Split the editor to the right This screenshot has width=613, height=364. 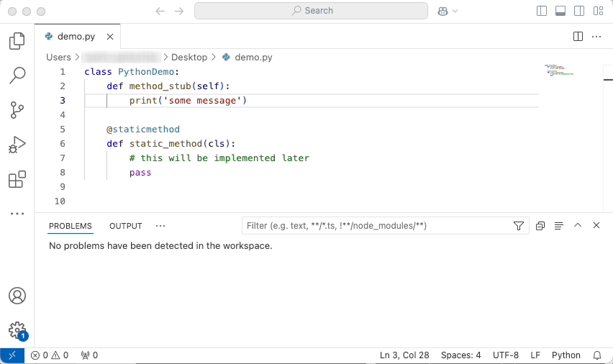(x=578, y=36)
